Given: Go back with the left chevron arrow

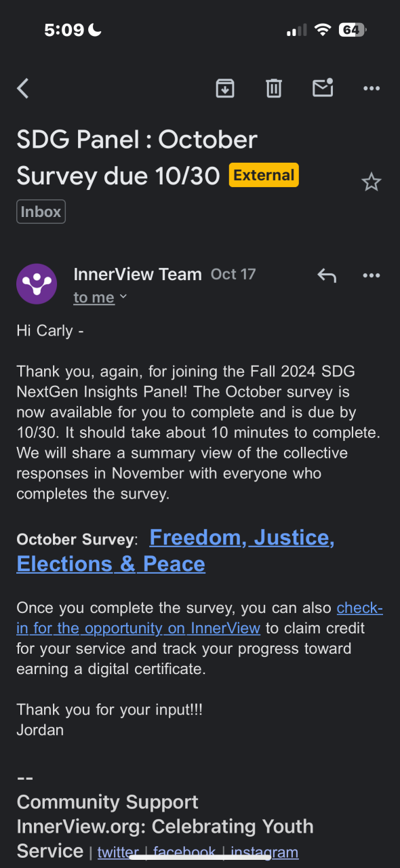Looking at the screenshot, I should [x=23, y=88].
